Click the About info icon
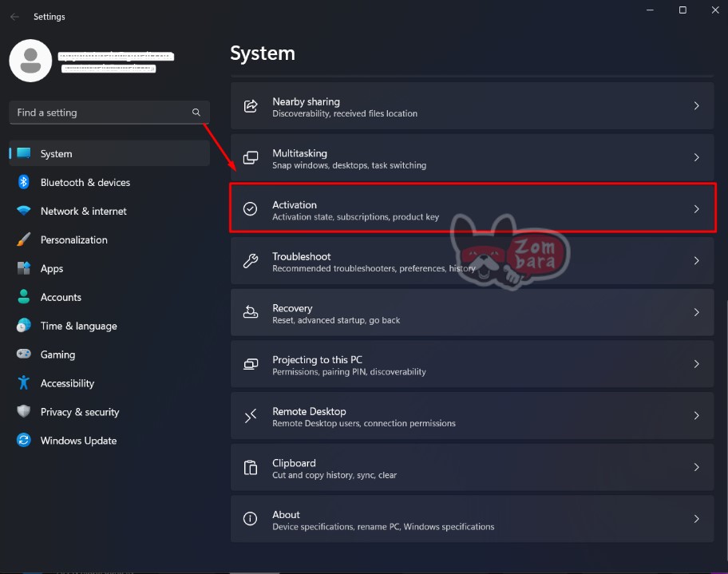 (251, 519)
